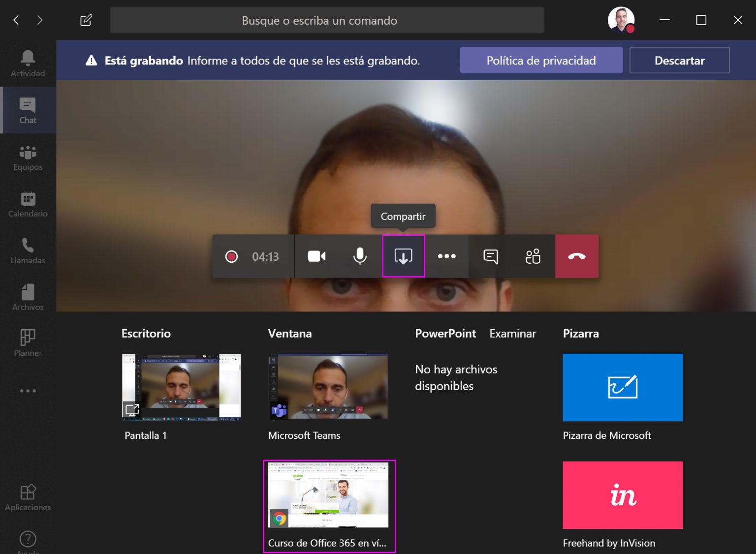
Task: Hang up using the red phone icon
Action: coord(576,256)
